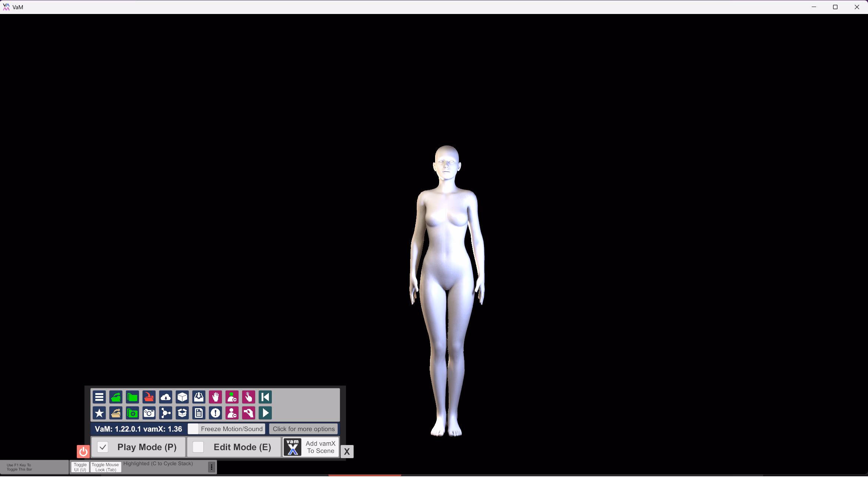Viewport: 868px width, 477px height.
Task: Close the panel with the X button
Action: coord(347,452)
